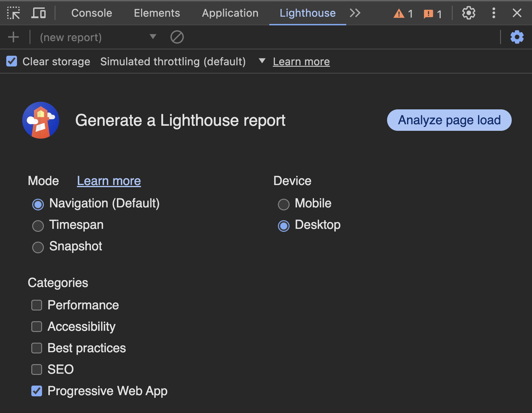The width and height of the screenshot is (532, 413).
Task: Select the inspect element cursor tool
Action: (13, 13)
